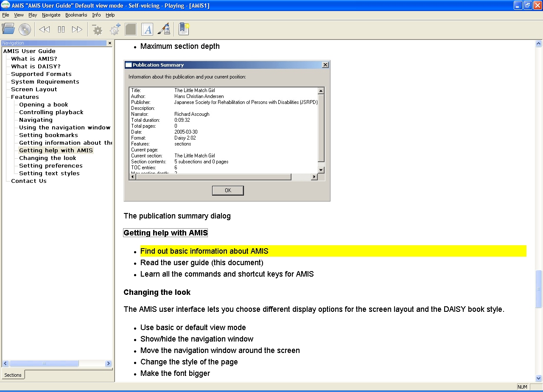
Task: Click 'Read the user guide (this document)'
Action: click(x=202, y=263)
